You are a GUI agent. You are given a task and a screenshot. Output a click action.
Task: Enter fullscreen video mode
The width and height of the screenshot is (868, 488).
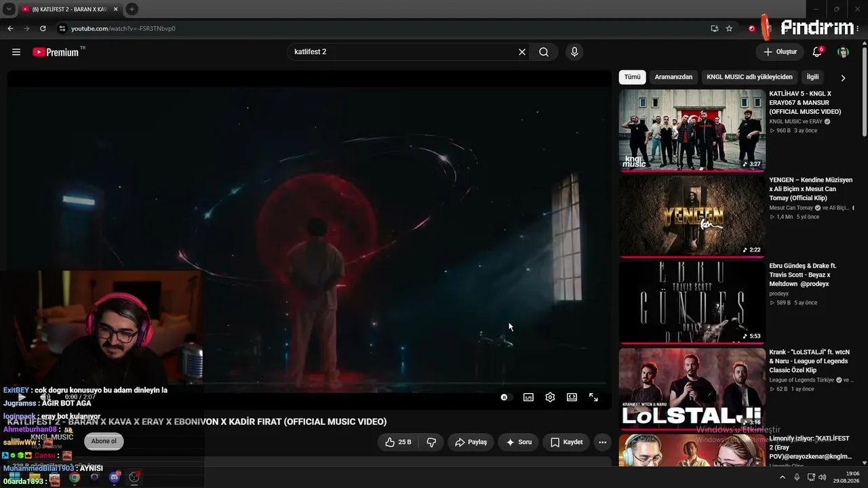click(593, 397)
